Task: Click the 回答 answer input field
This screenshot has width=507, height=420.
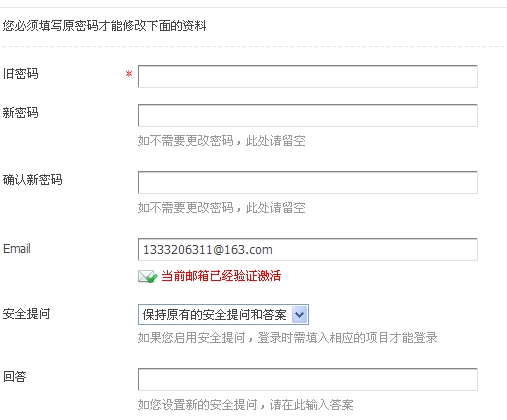Action: pyautogui.click(x=308, y=379)
